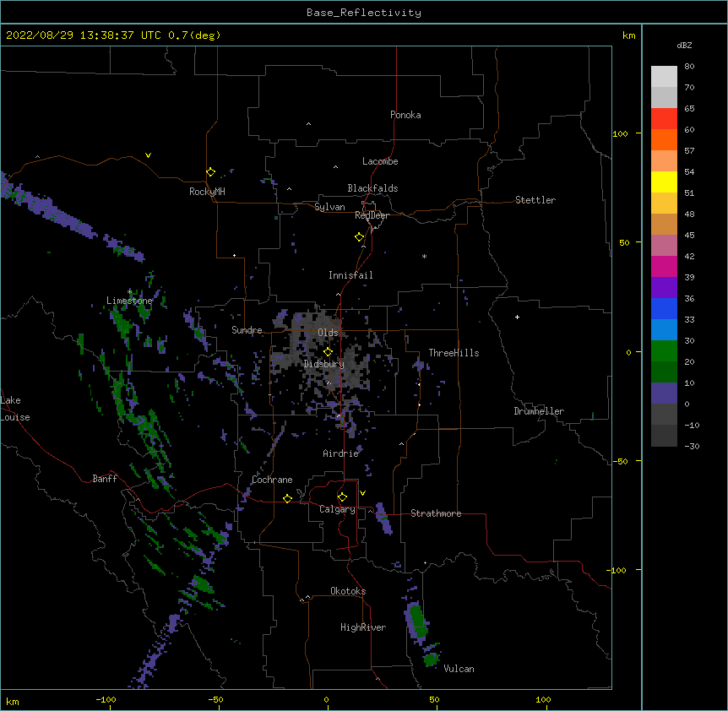Viewport: 728px width, 711px height.
Task: Choose the purple 36-39 dBZ legend band
Action: coord(664,287)
